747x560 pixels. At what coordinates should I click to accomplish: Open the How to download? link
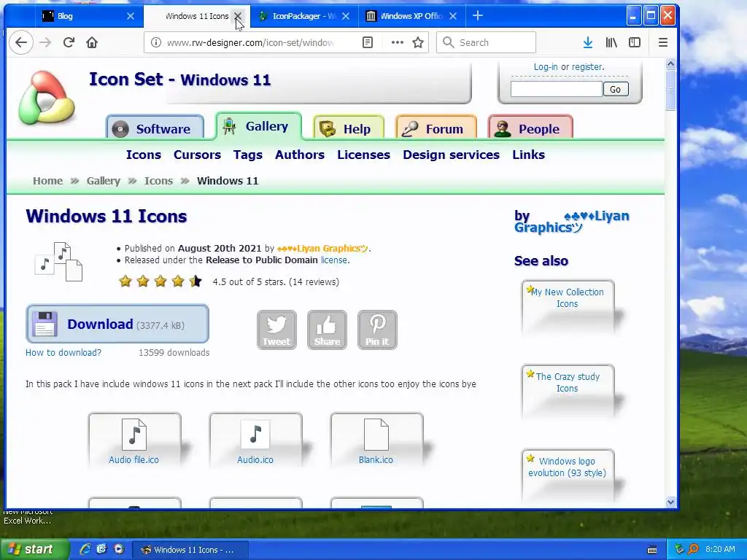click(x=63, y=353)
